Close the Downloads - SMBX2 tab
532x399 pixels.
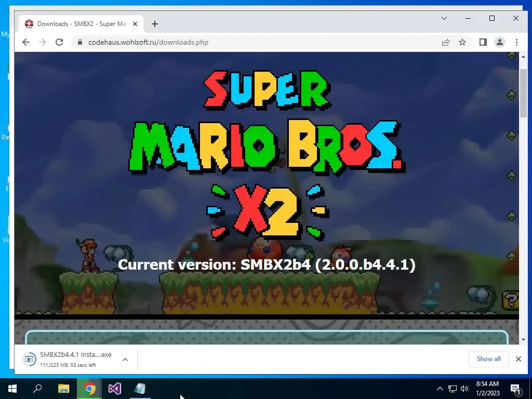[x=135, y=24]
